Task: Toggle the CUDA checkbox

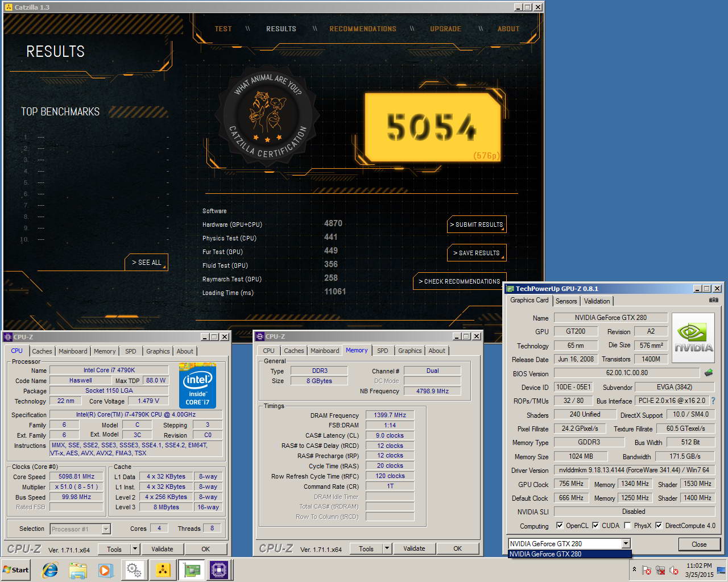Action: pyautogui.click(x=595, y=525)
